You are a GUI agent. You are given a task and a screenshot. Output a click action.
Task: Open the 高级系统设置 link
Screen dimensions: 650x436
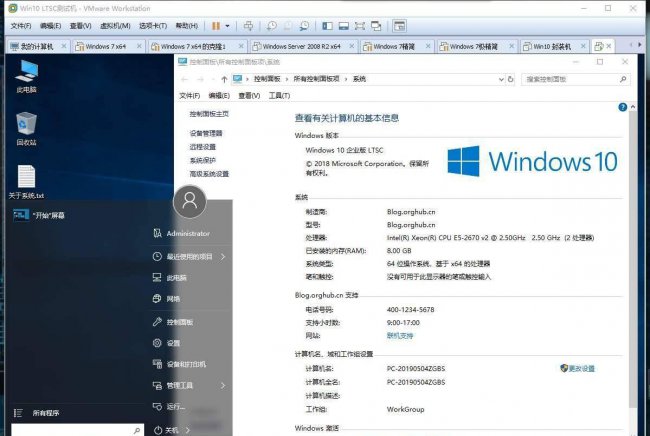209,174
